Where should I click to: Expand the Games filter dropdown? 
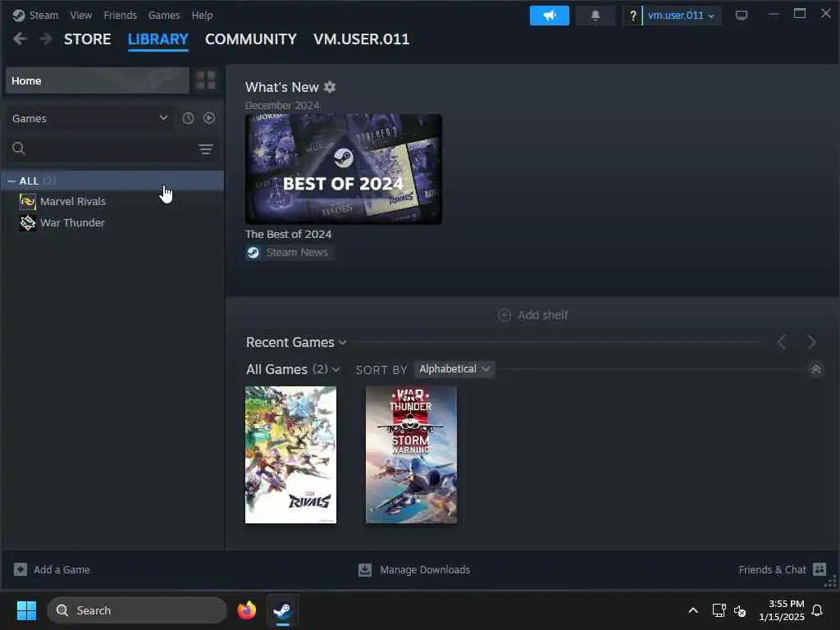(89, 118)
